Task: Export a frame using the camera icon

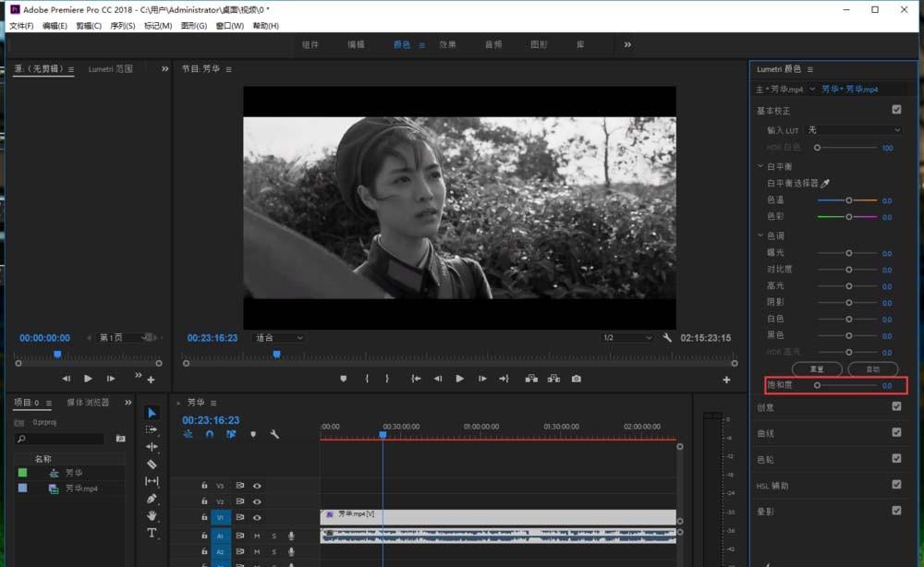Action: coord(577,378)
